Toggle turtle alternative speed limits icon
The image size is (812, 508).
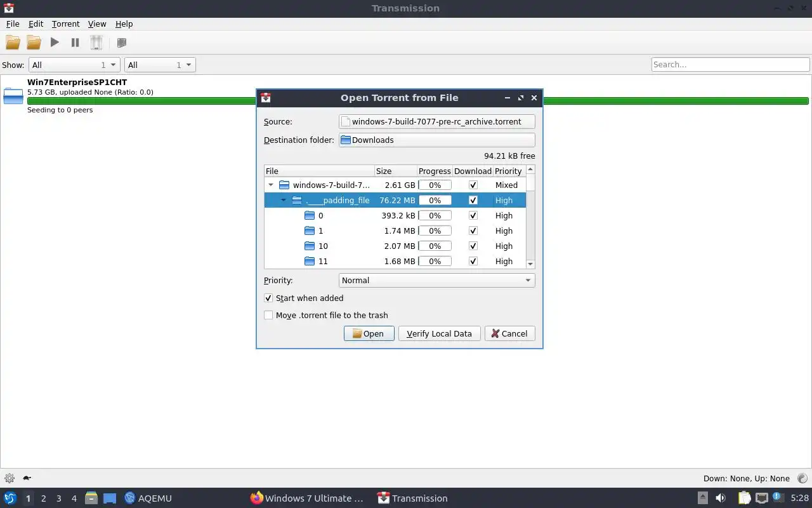coord(27,478)
